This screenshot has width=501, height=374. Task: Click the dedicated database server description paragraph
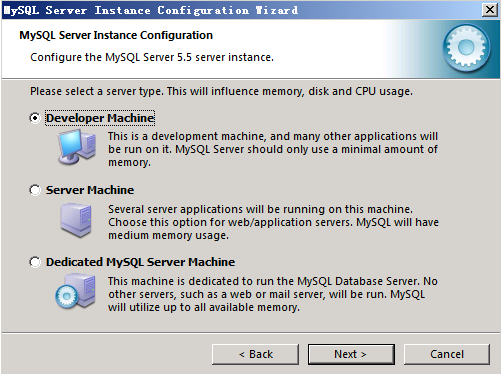pos(273,294)
